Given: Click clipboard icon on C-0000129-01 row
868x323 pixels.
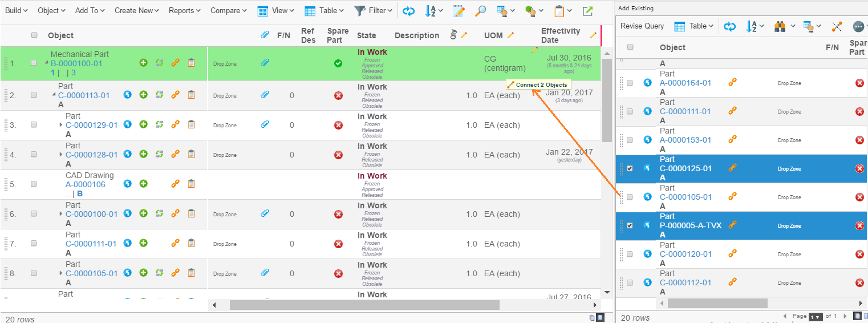Looking at the screenshot, I should tap(192, 124).
